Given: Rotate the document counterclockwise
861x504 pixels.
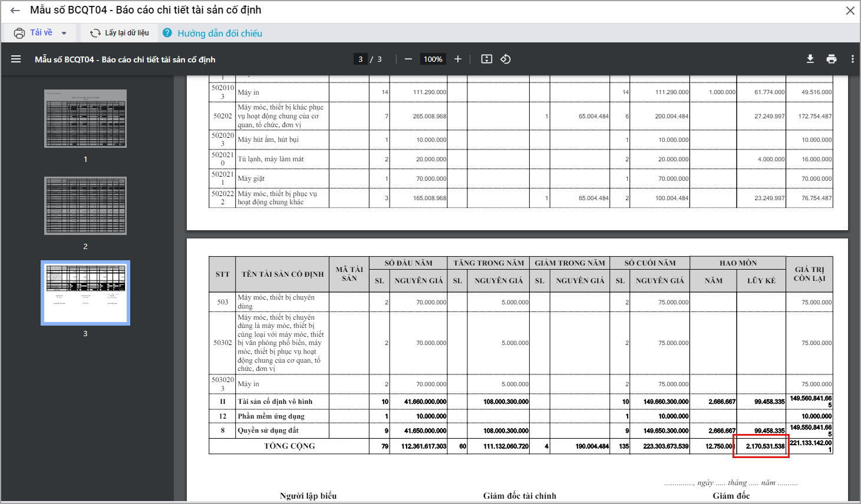Looking at the screenshot, I should (506, 59).
